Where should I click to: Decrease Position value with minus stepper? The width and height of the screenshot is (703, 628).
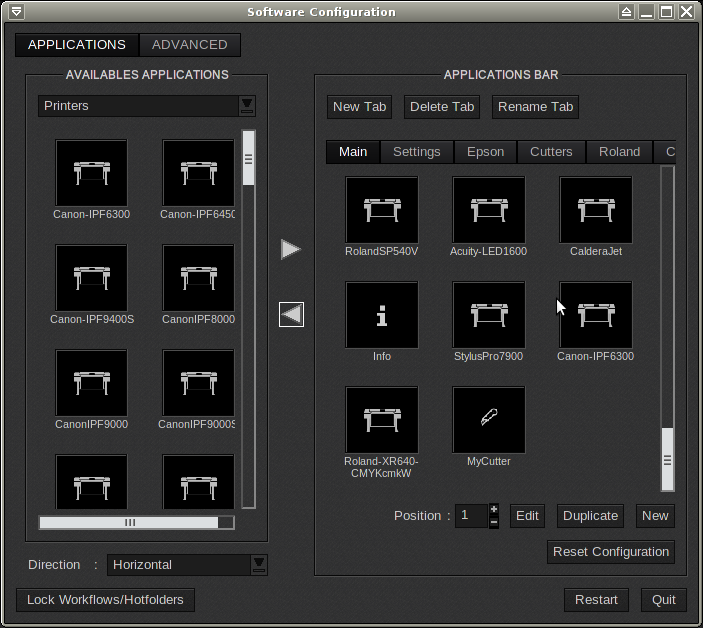494,522
